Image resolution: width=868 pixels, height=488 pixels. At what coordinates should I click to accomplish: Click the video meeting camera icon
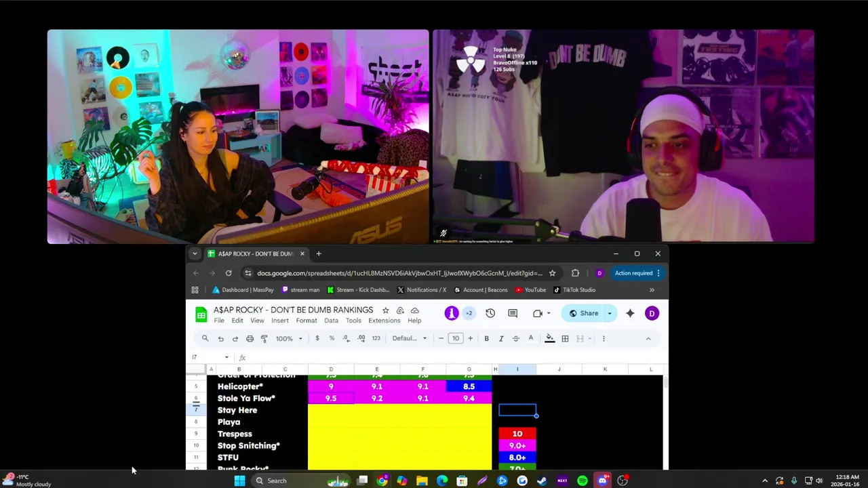pyautogui.click(x=537, y=313)
